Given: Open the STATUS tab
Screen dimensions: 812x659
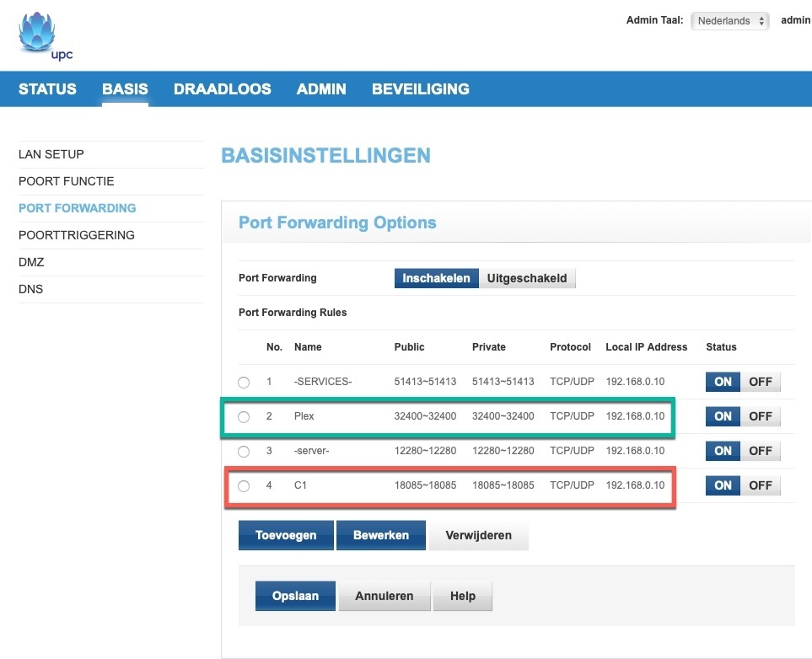Looking at the screenshot, I should 47,89.
